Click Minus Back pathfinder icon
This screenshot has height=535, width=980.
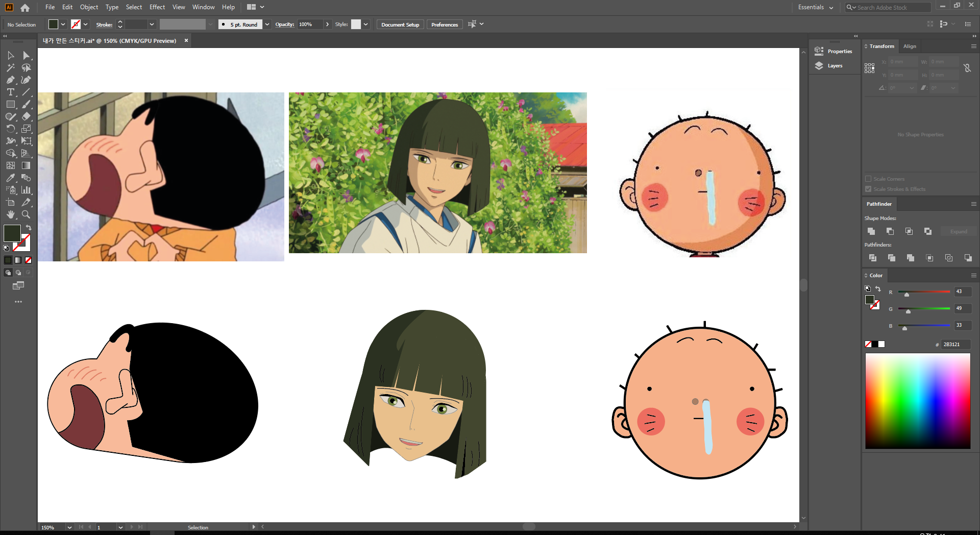coord(968,258)
